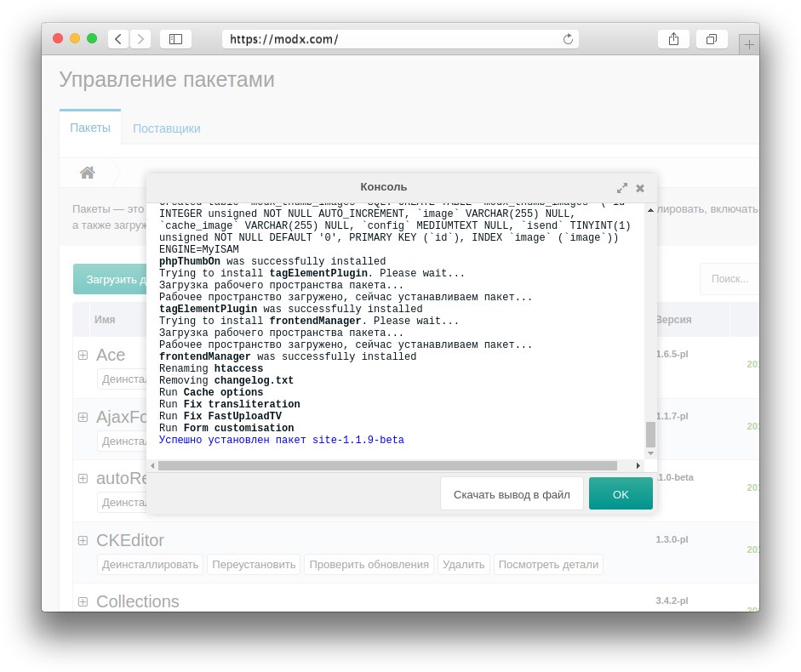Expand the Ace package row
801x672 pixels.
pos(83,355)
